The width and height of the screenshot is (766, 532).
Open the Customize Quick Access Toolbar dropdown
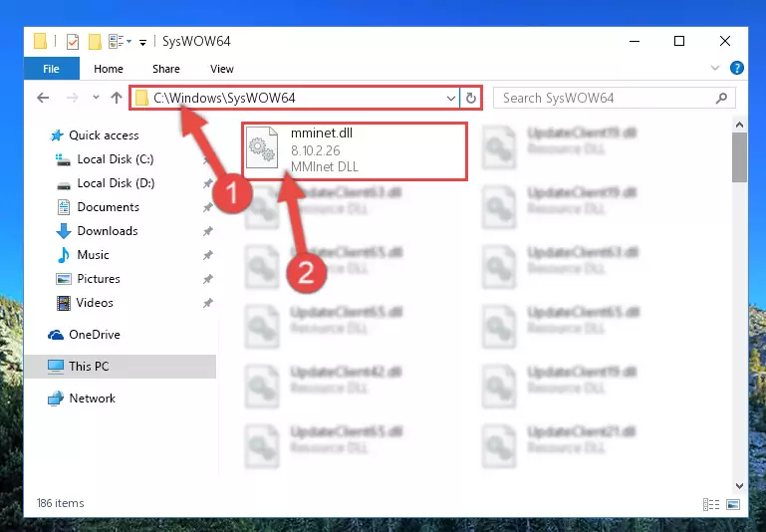click(x=142, y=43)
